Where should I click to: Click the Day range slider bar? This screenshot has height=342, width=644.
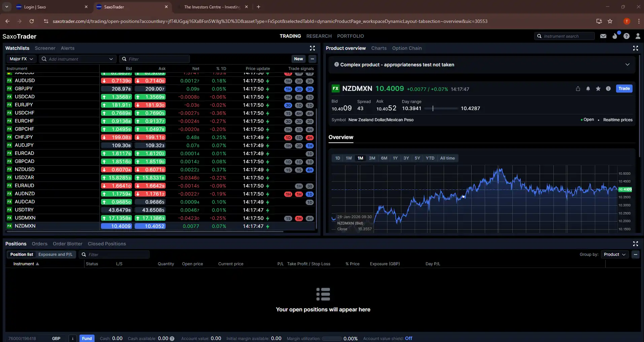(441, 108)
